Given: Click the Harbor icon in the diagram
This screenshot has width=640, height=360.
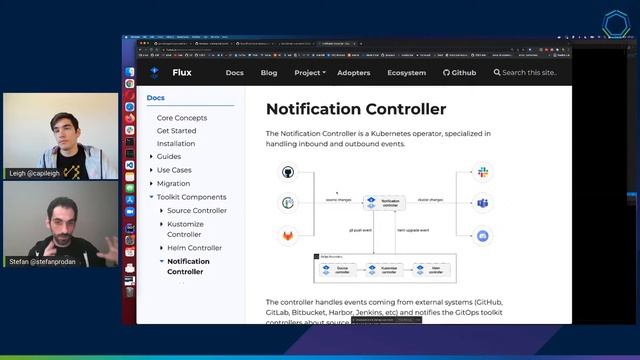Looking at the screenshot, I should point(288,203).
